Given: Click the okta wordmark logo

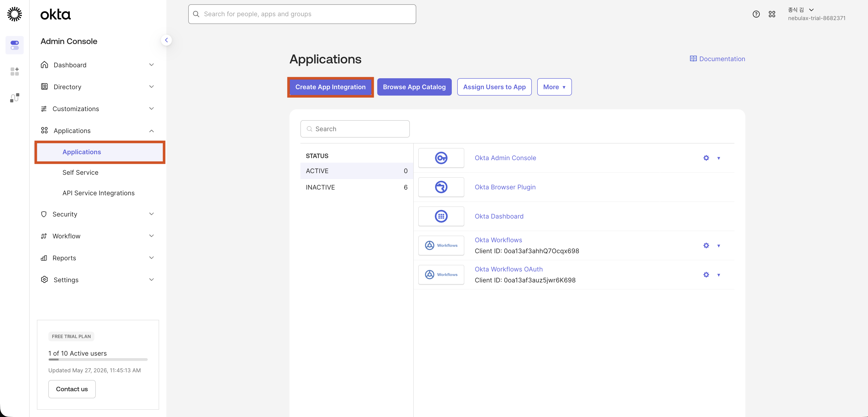Looking at the screenshot, I should (x=56, y=15).
